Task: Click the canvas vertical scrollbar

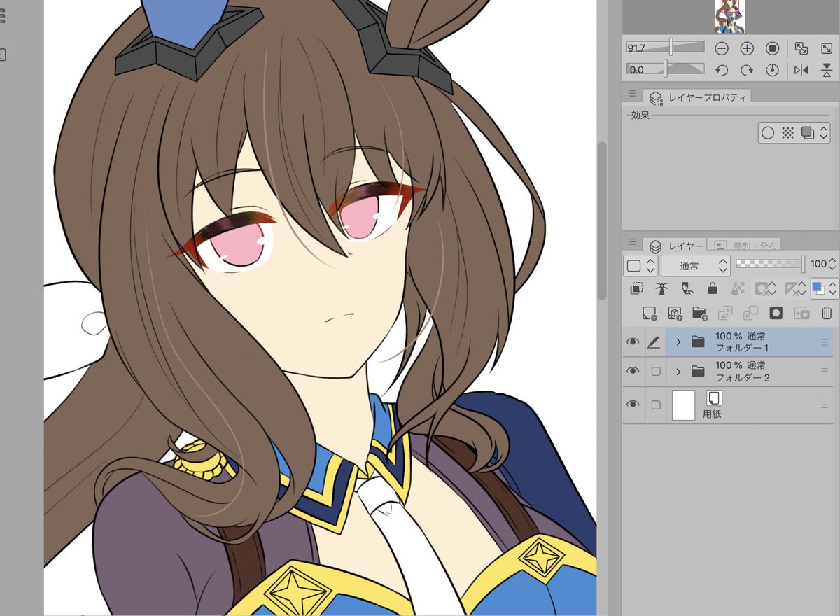Action: point(602,221)
